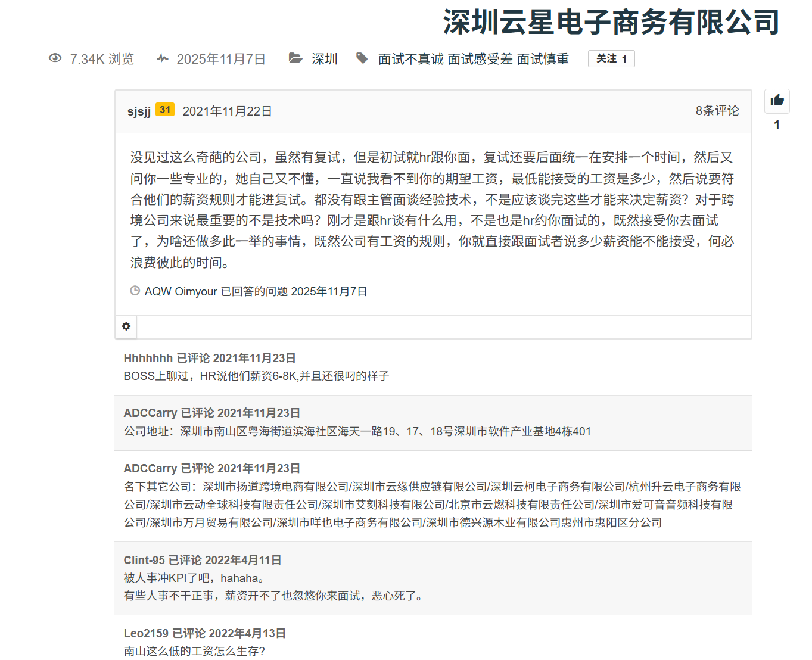The height and width of the screenshot is (660, 812).
Task: Click the thumbs-up like icon
Action: (x=777, y=101)
